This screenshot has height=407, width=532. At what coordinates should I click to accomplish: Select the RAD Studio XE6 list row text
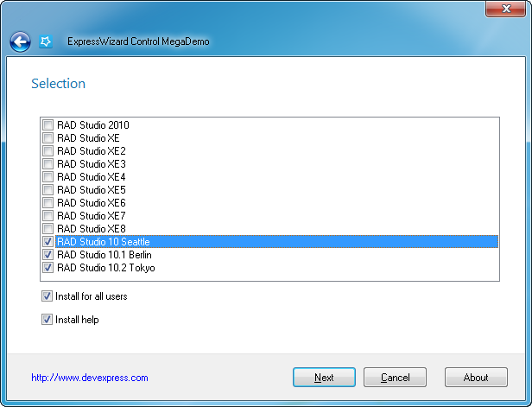92,203
